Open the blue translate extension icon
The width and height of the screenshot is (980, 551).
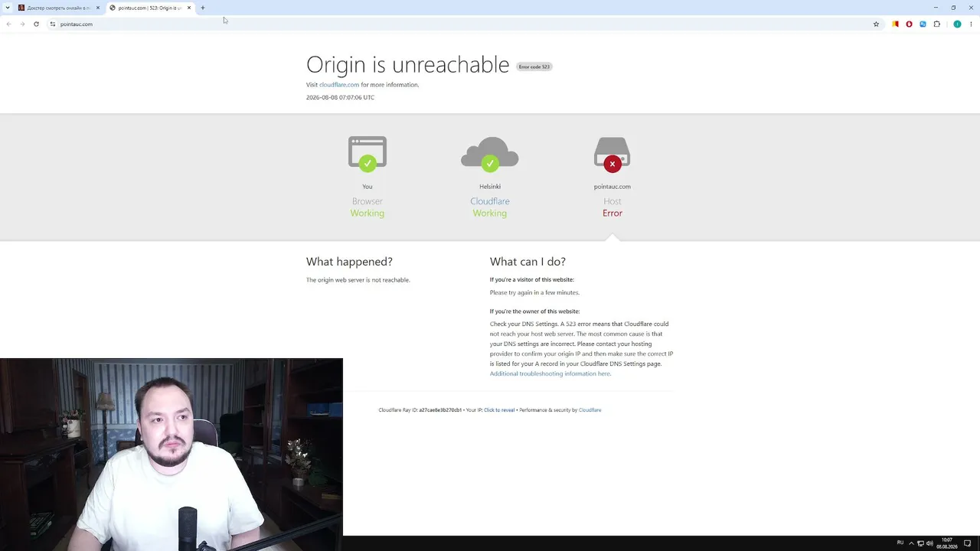(x=923, y=24)
